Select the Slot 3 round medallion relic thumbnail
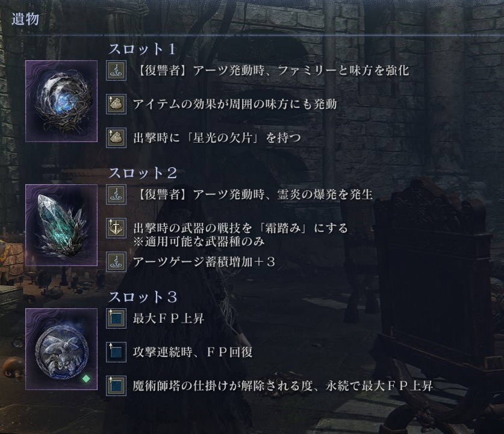Image resolution: width=504 pixels, height=434 pixels. click(x=61, y=349)
